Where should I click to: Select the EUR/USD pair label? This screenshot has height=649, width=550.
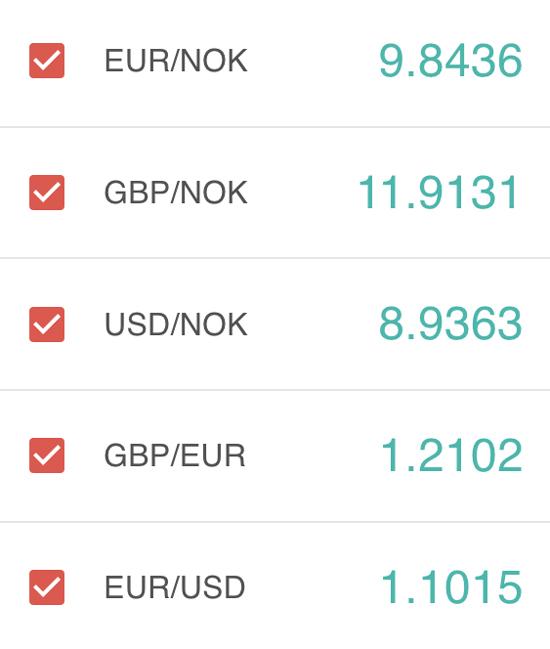pyautogui.click(x=175, y=587)
